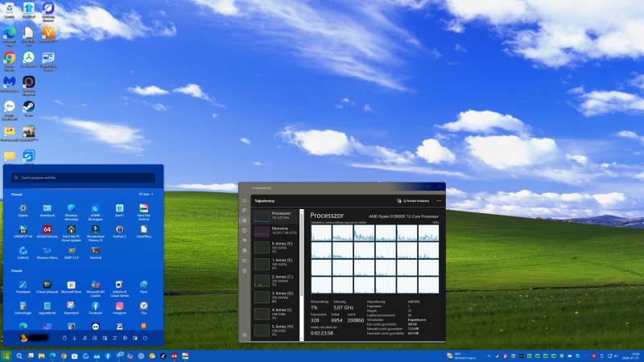644x362 pixels.
Task: Switch to Task Manager Startup apps tab
Action: coord(245,241)
